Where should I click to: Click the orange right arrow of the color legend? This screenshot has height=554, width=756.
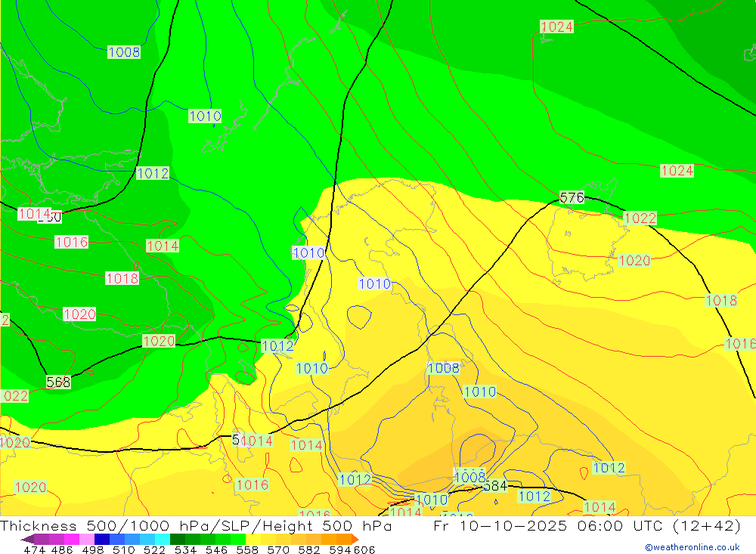click(355, 540)
